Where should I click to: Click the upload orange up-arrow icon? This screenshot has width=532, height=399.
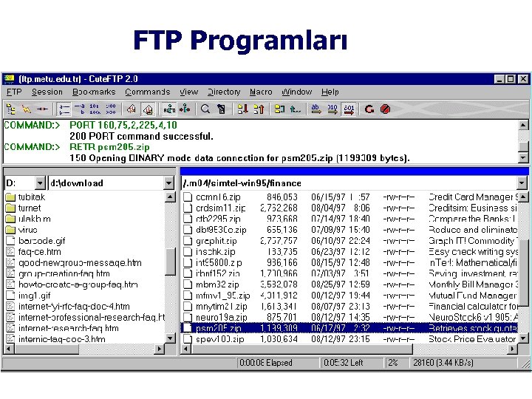click(259, 109)
